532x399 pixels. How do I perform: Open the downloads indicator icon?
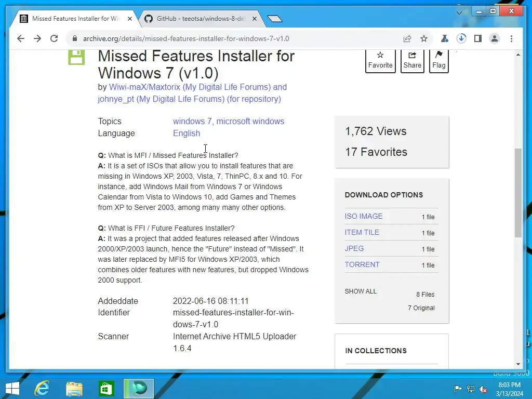[x=461, y=38]
